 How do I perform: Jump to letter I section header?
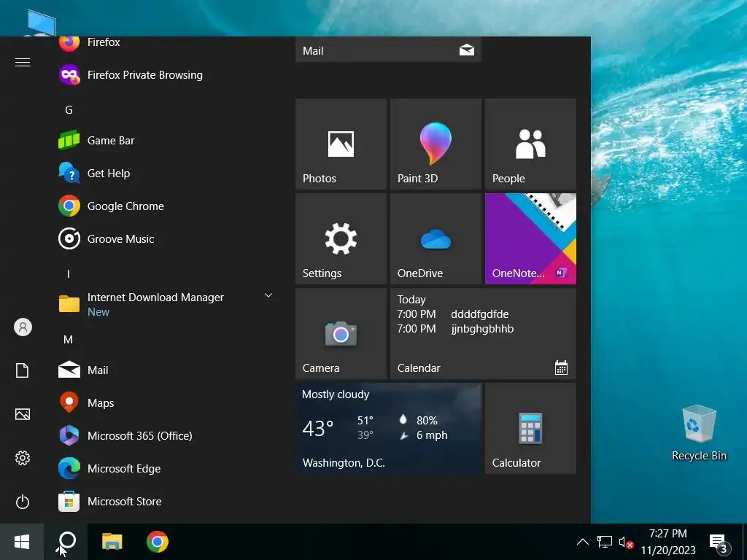pyautogui.click(x=69, y=274)
